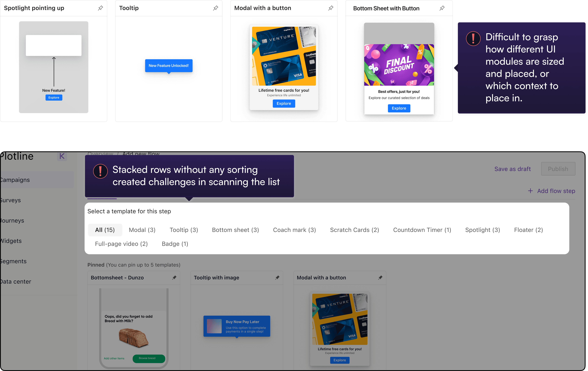This screenshot has width=588, height=371.
Task: Click pin icon on Tooltip card
Action: click(215, 8)
